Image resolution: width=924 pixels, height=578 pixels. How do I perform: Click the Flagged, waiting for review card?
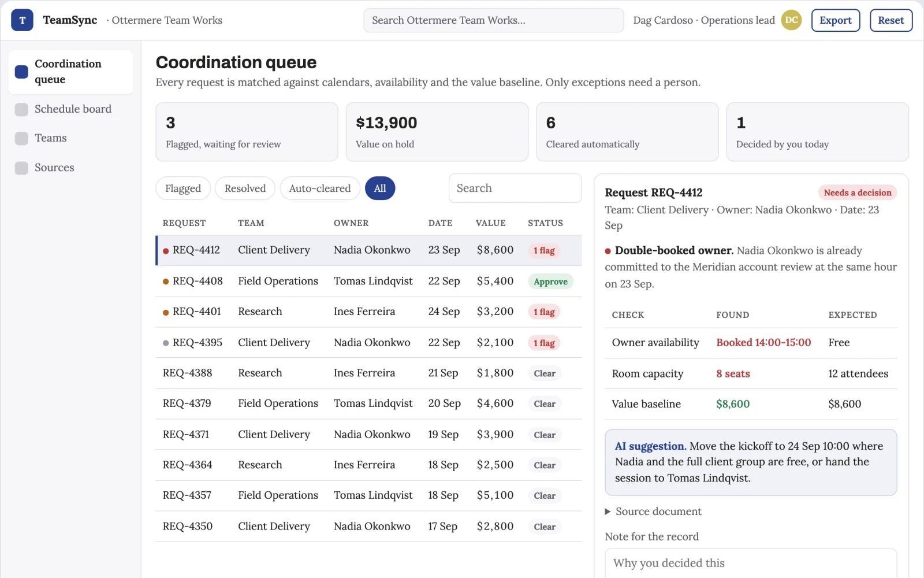coord(247,132)
